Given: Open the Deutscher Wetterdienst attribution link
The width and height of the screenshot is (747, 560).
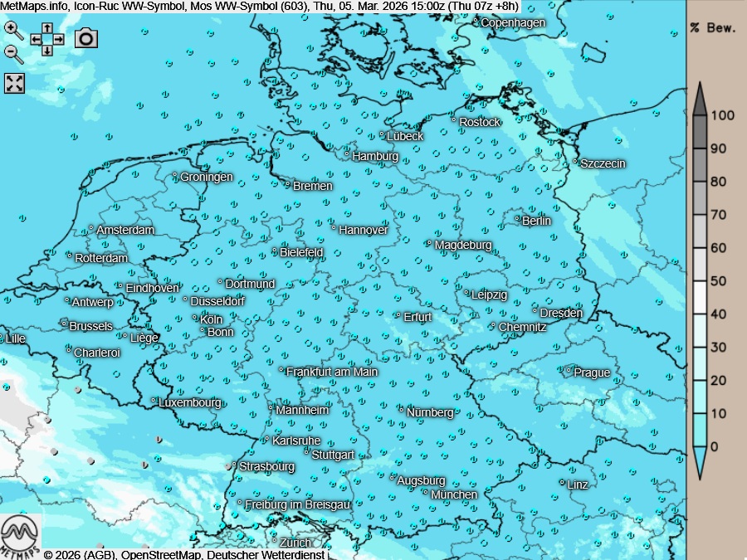Looking at the screenshot, I should click(266, 554).
